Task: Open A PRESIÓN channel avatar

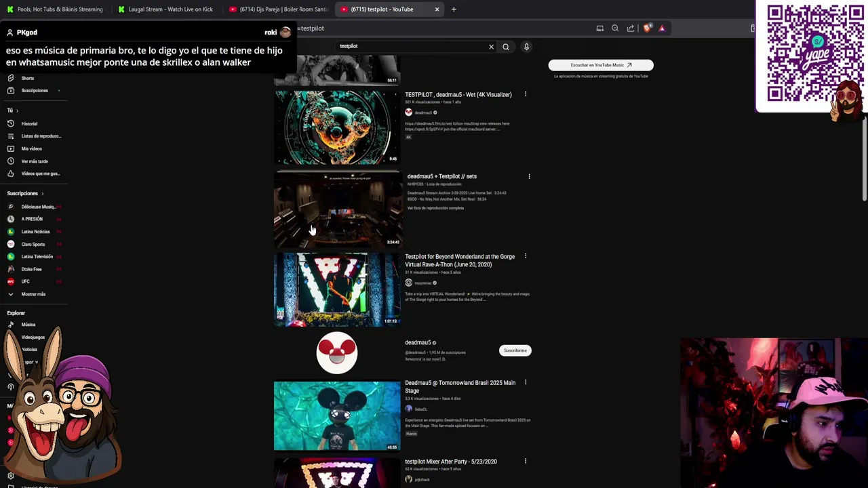Action: [x=10, y=219]
